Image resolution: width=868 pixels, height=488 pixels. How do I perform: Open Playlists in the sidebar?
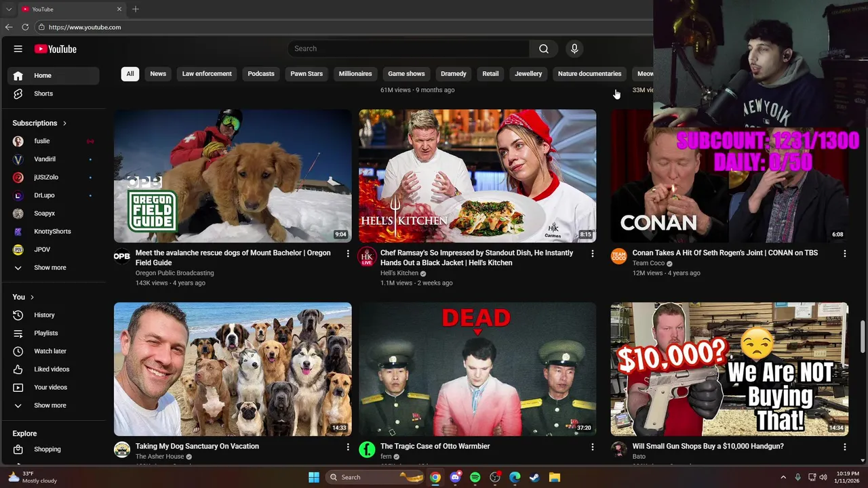53,333
